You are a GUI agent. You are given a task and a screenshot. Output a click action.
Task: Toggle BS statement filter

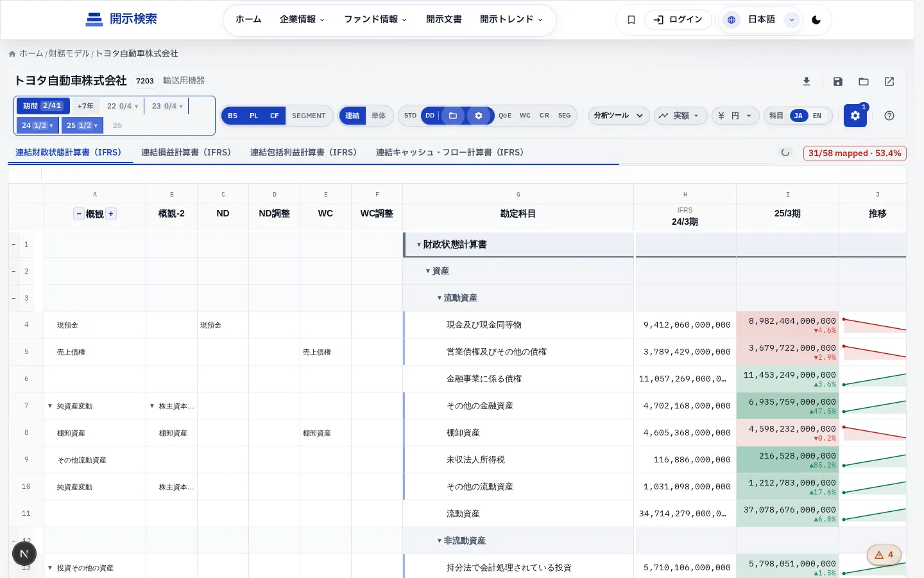tap(233, 116)
